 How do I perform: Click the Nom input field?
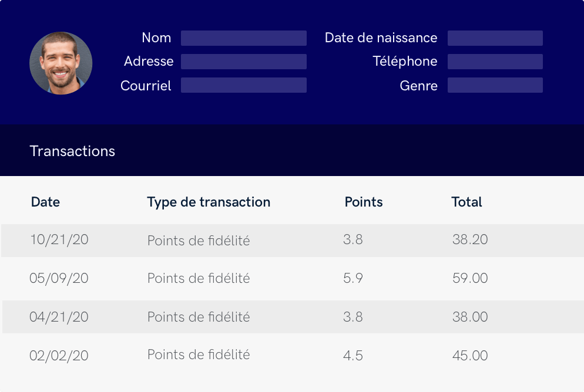coord(243,38)
